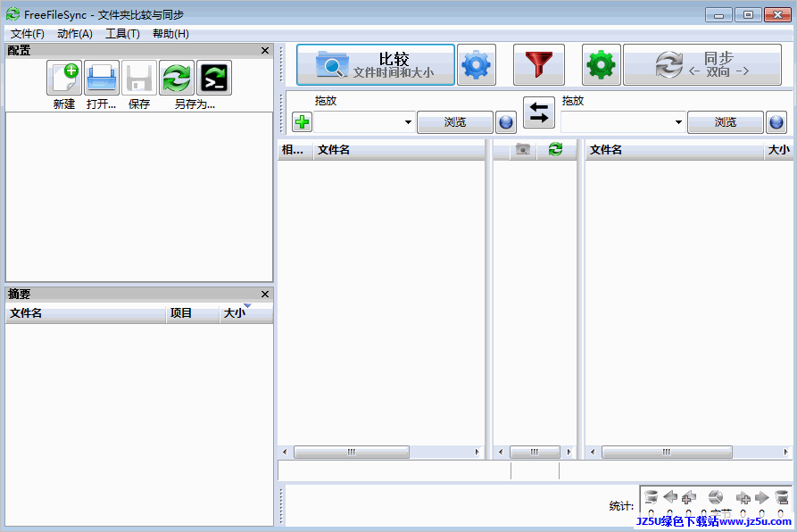Swap sides with the double-arrow button
The height and width of the screenshot is (532, 797).
point(539,112)
